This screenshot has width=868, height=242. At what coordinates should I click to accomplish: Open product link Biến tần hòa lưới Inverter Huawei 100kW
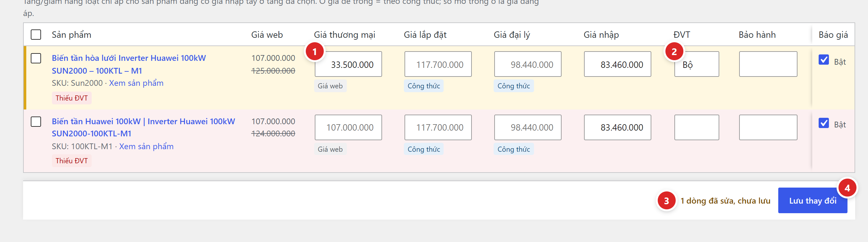[x=129, y=64]
